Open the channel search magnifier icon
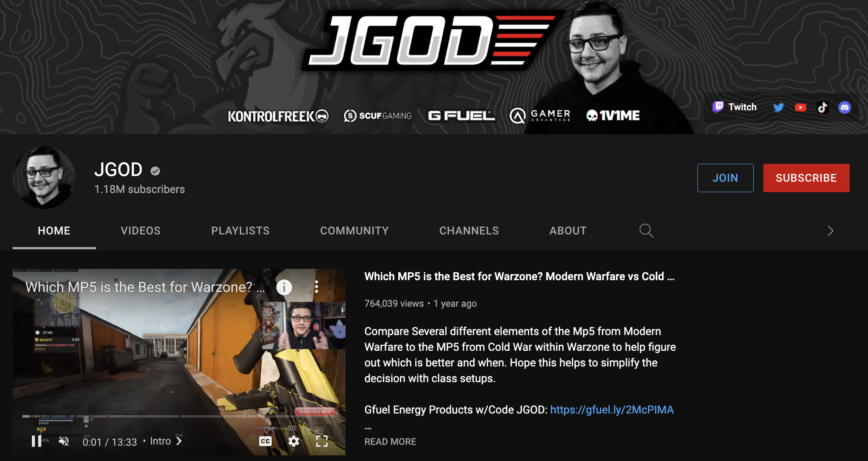This screenshot has height=461, width=868. pyautogui.click(x=646, y=230)
